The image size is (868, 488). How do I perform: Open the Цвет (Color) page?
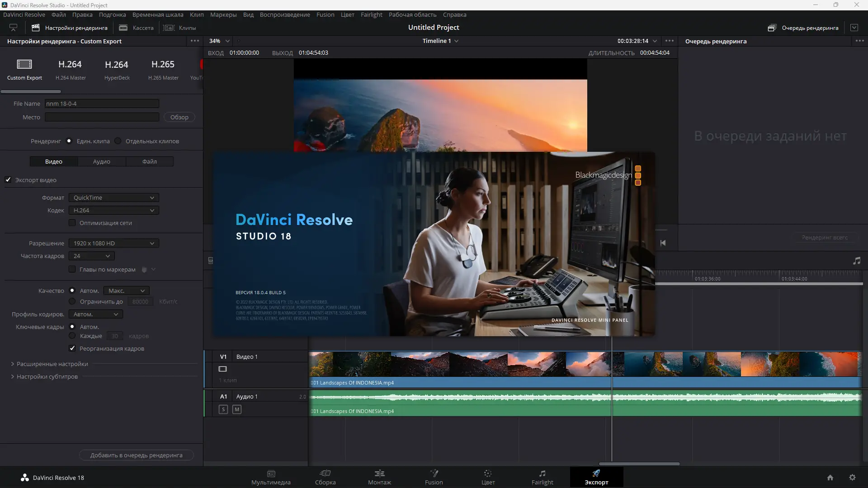coord(488,477)
